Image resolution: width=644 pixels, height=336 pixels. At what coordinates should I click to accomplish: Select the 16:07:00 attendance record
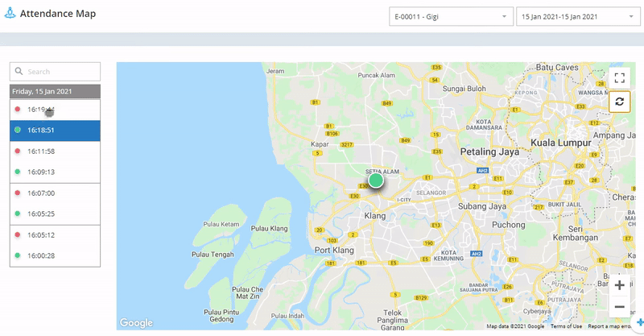click(55, 193)
